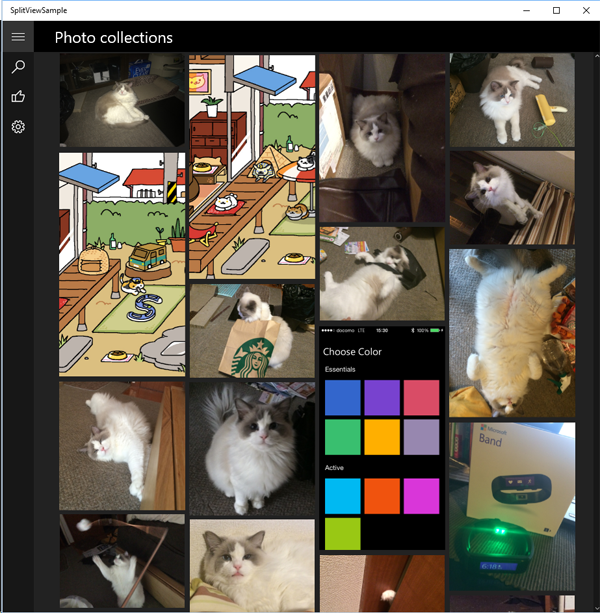Click the magenta Active color swatch

pyautogui.click(x=421, y=496)
